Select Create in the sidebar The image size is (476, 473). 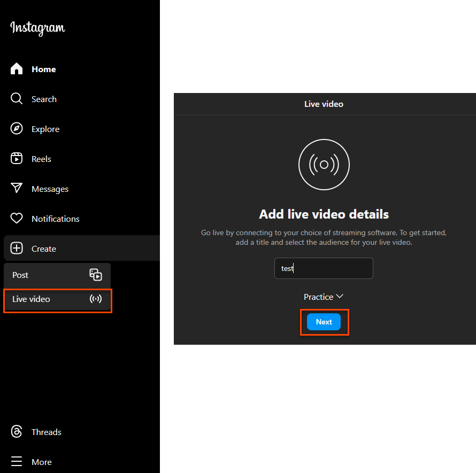81,248
